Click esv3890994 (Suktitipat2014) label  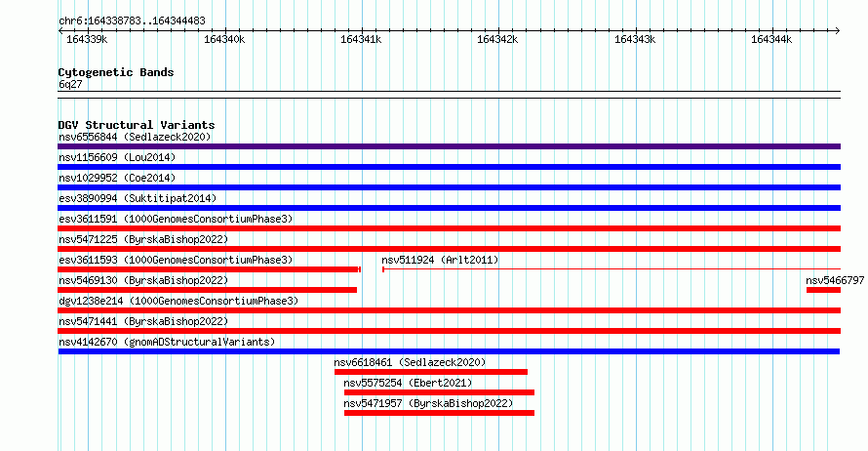tap(138, 198)
